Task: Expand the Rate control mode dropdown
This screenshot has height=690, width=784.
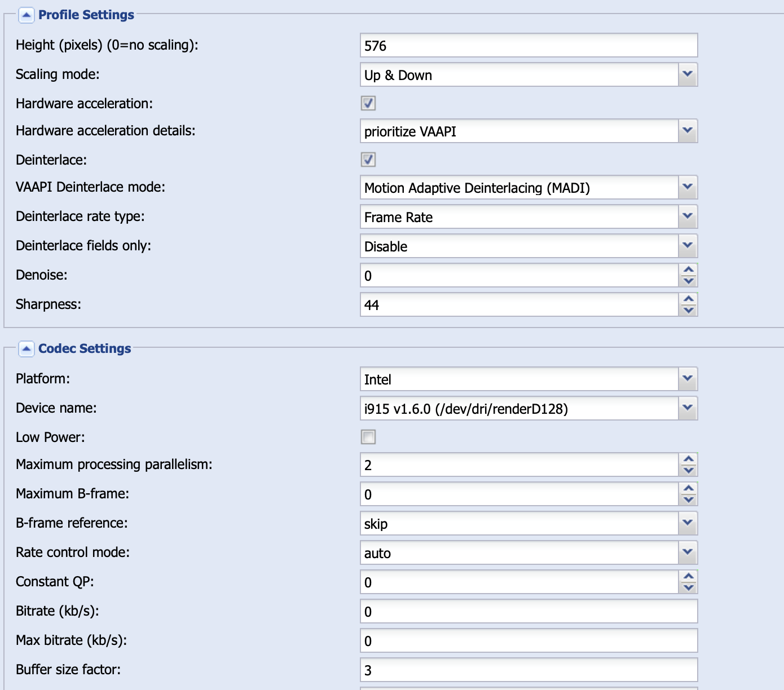Action: tap(688, 552)
